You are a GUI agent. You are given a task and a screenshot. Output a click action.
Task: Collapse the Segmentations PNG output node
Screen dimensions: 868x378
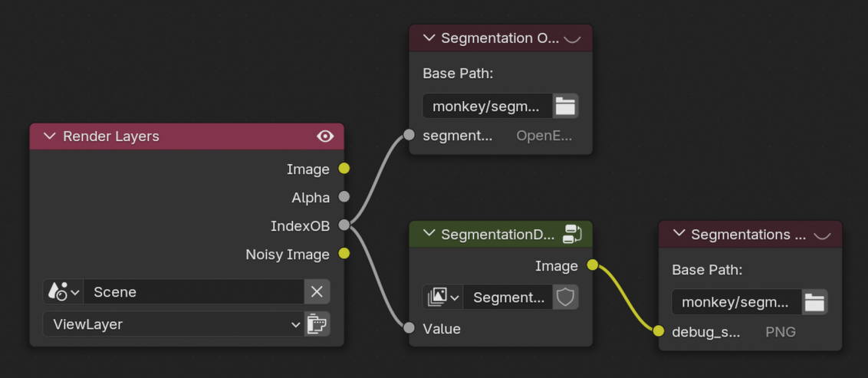tap(679, 235)
